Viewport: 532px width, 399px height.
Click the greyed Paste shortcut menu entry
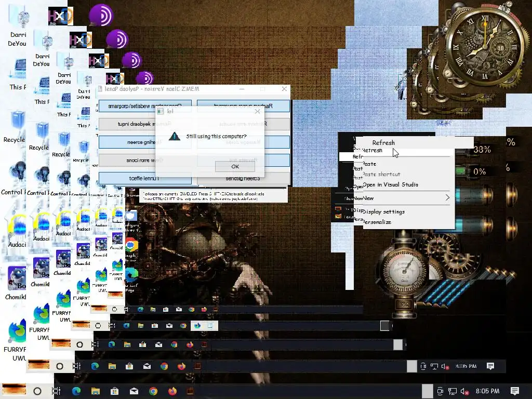(408, 175)
